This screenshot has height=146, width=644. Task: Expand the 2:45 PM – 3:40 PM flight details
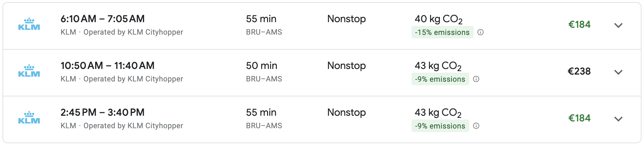pos(618,119)
